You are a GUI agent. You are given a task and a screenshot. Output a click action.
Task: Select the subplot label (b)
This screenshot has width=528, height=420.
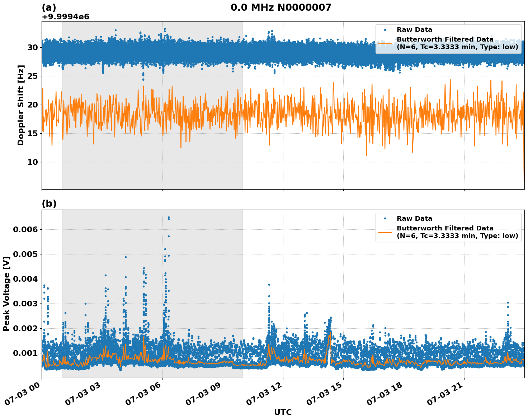(49, 203)
